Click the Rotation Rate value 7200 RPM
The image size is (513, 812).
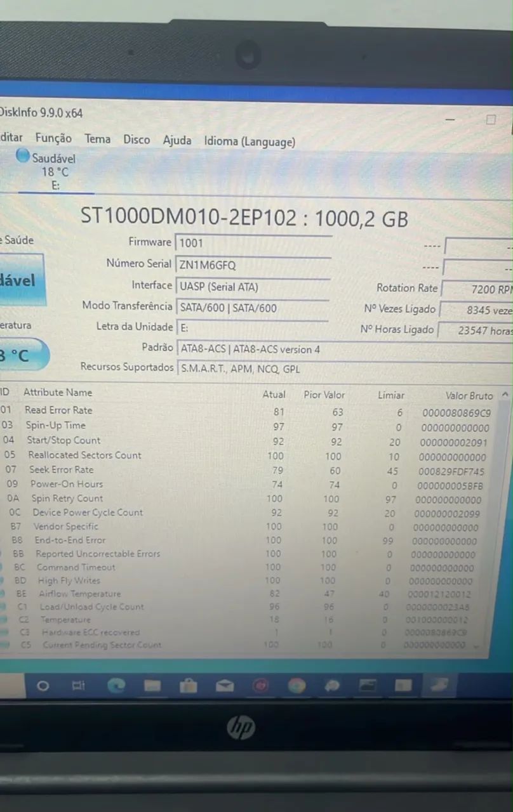tap(477, 289)
